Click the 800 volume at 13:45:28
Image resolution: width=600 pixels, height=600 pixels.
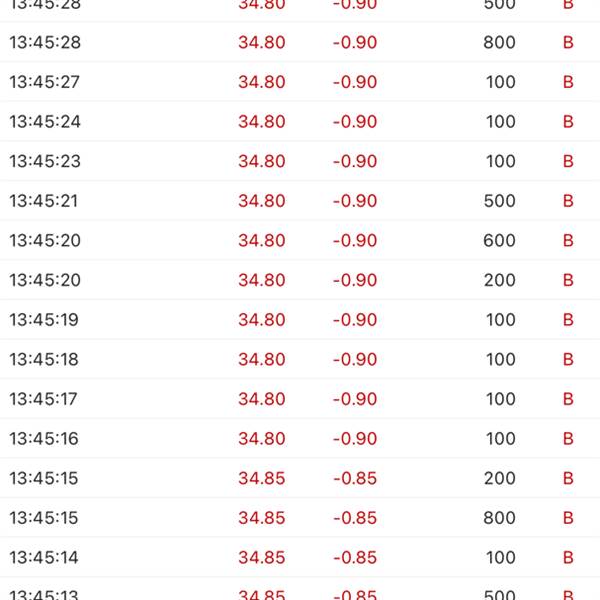499,42
